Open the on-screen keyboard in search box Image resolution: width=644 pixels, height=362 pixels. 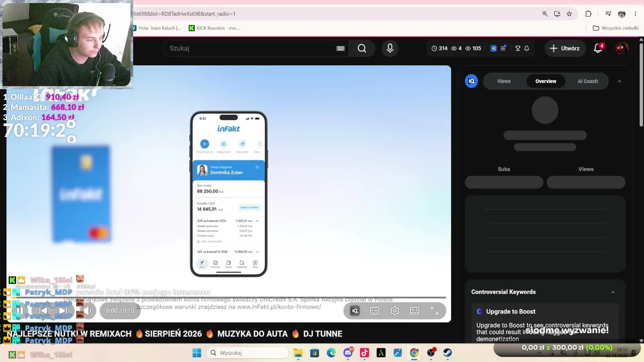coord(341,48)
